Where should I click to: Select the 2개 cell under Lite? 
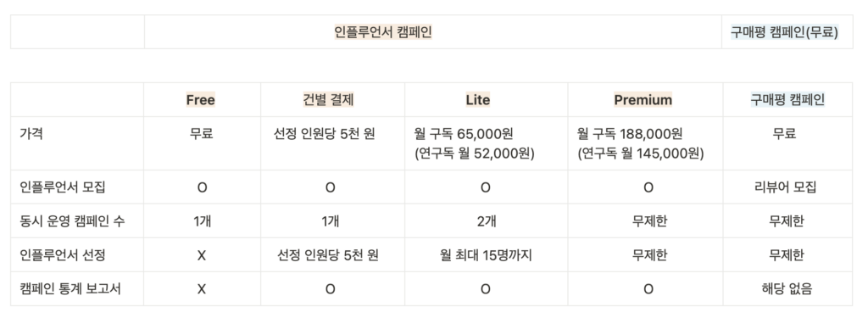[x=486, y=220]
